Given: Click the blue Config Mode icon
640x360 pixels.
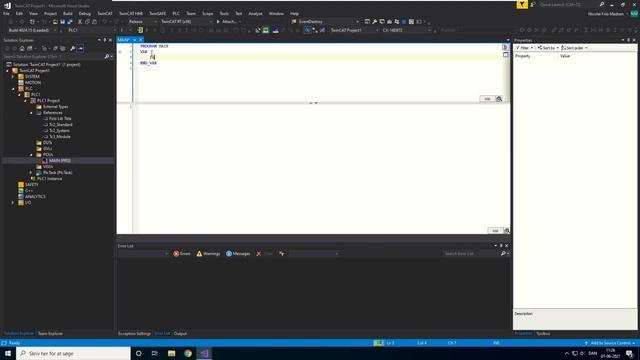Looking at the screenshot, I should 276,30.
